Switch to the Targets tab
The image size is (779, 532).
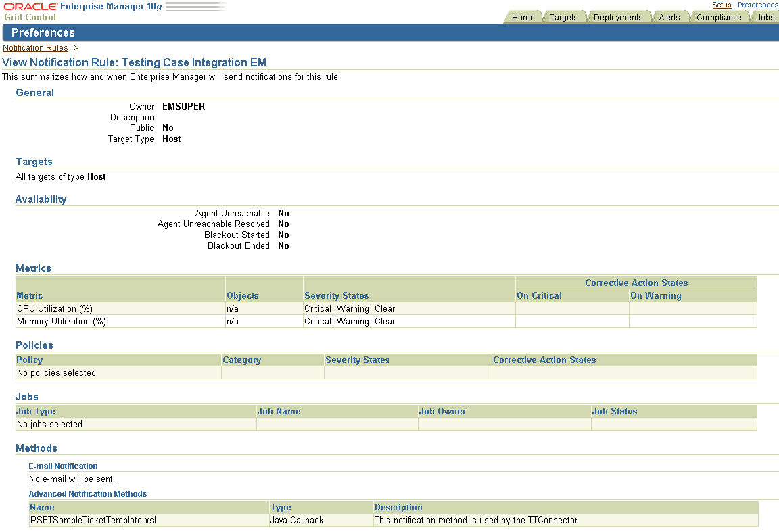pos(565,17)
